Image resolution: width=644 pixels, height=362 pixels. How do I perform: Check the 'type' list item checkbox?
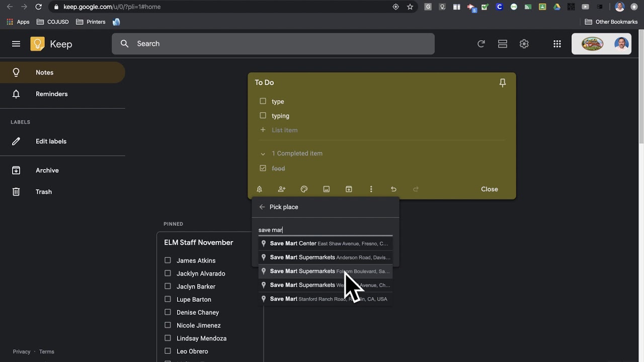pyautogui.click(x=263, y=101)
